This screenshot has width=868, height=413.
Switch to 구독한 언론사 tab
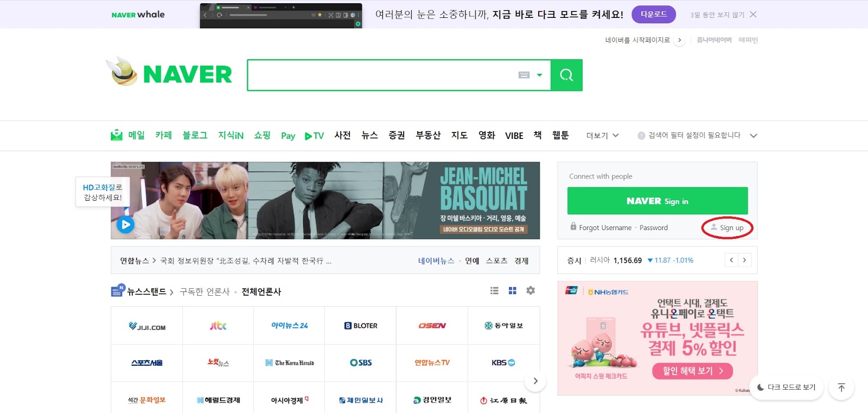coord(205,292)
